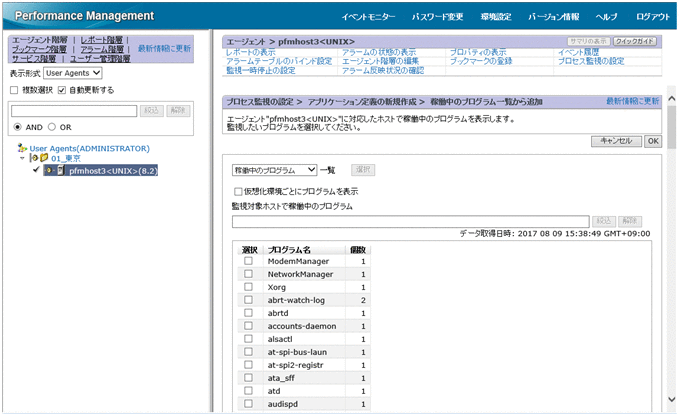Tick the abrt-watch-log program checkbox
The image size is (680, 417).
point(248,300)
